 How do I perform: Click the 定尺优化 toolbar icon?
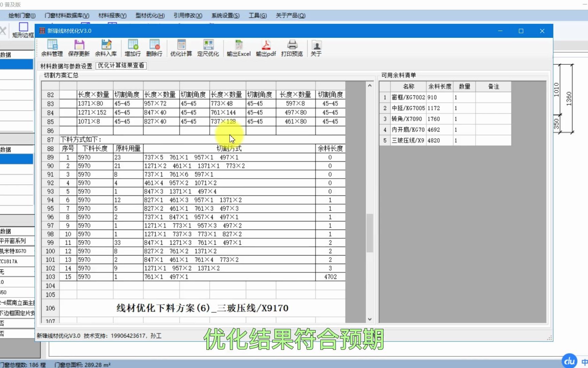[208, 48]
